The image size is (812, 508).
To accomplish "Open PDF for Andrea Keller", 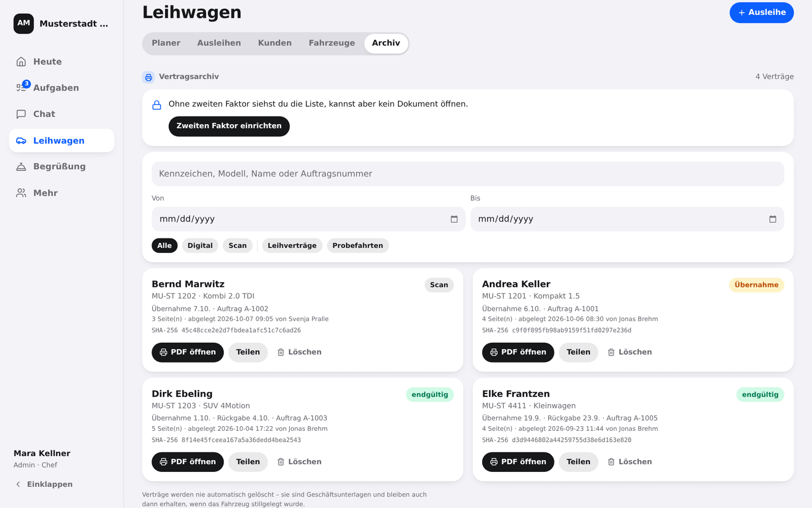I will [x=518, y=352].
